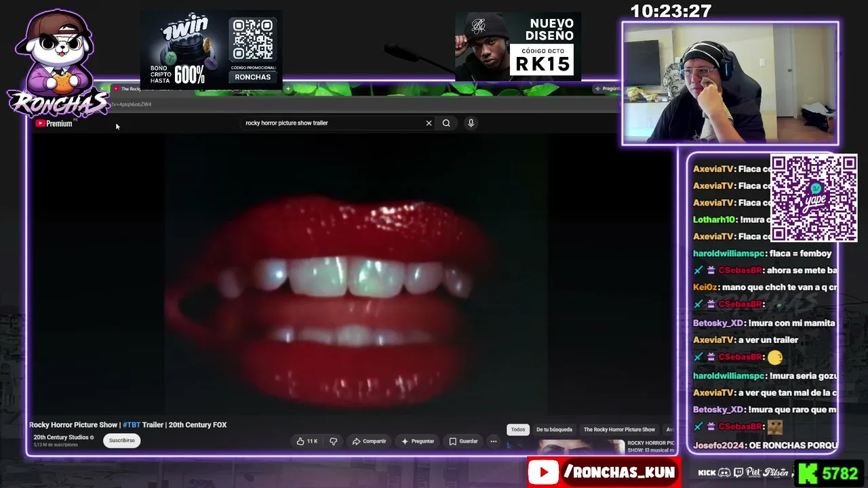Clear the search box with the X icon

coord(429,123)
